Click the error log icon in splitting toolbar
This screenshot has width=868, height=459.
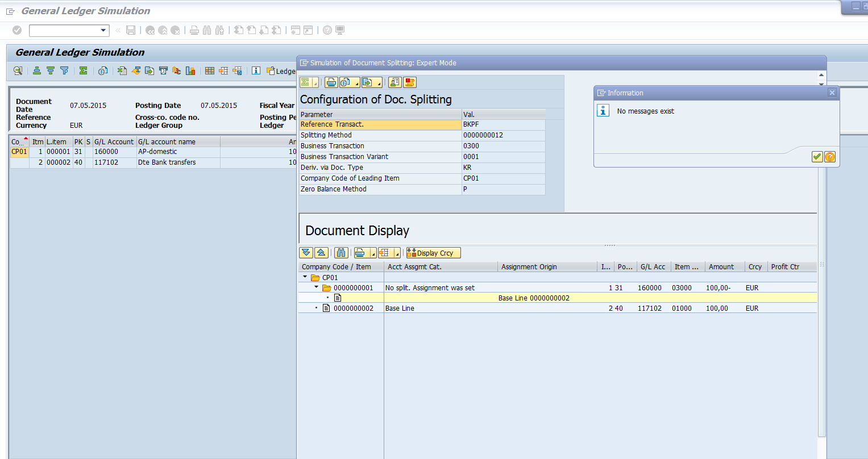[410, 82]
